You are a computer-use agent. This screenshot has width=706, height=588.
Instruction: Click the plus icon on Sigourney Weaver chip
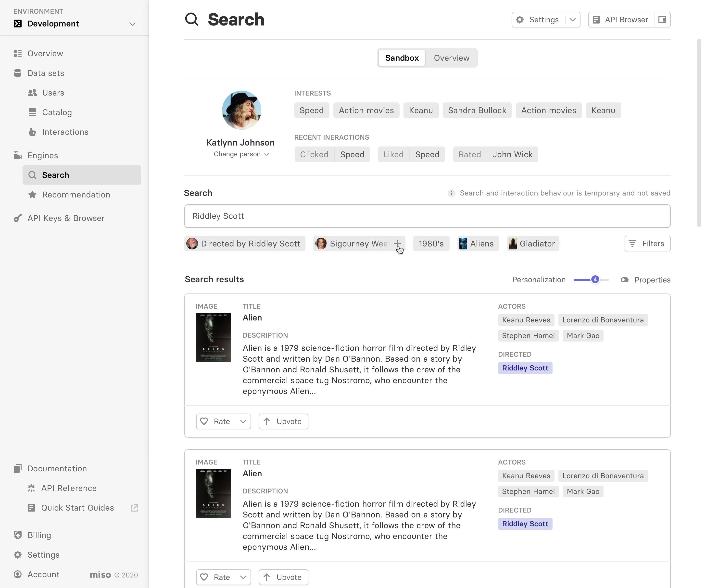point(397,244)
